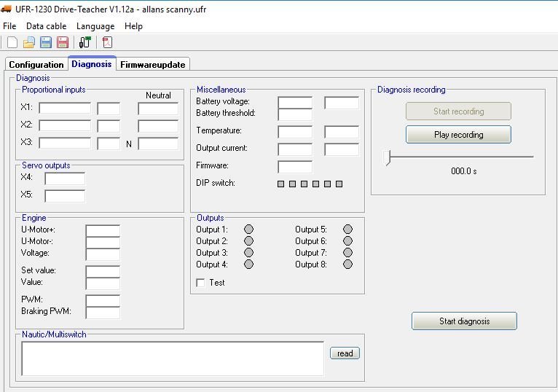558x392 pixels.
Task: Open the Language menu
Action: point(95,26)
